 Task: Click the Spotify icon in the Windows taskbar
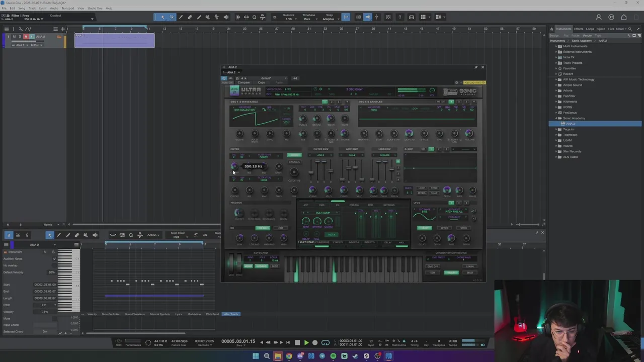tap(333, 355)
